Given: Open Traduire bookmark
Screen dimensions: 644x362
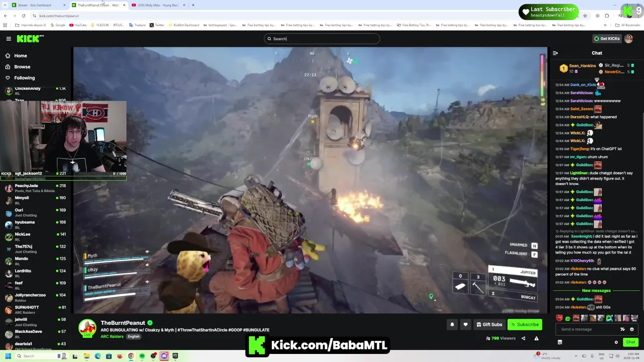Looking at the screenshot, I should [x=137, y=25].
